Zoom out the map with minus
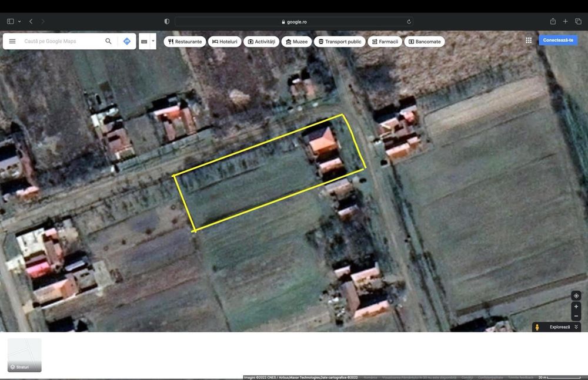This screenshot has height=380, width=588. 576,316
